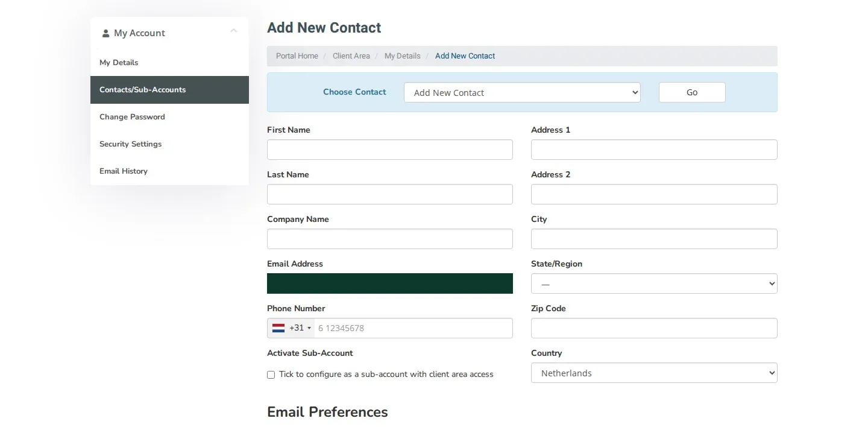The width and height of the screenshot is (868, 427).
Task: Follow the My Details breadcrumb link
Action: tap(403, 56)
